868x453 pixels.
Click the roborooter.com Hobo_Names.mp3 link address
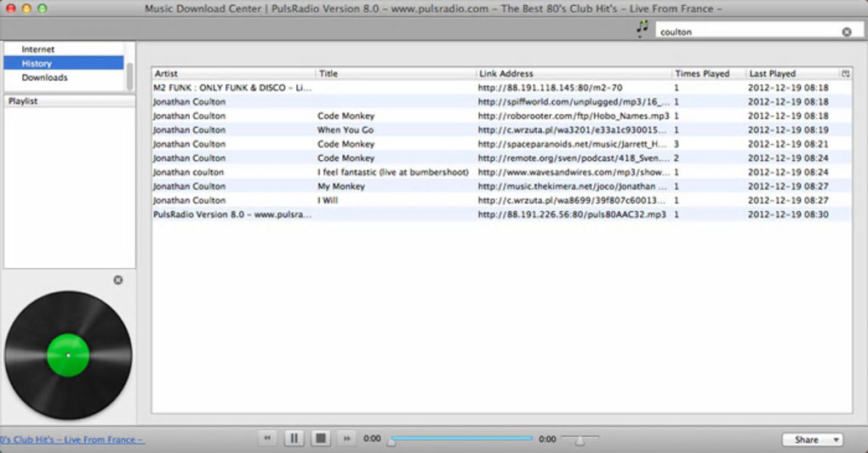point(574,116)
